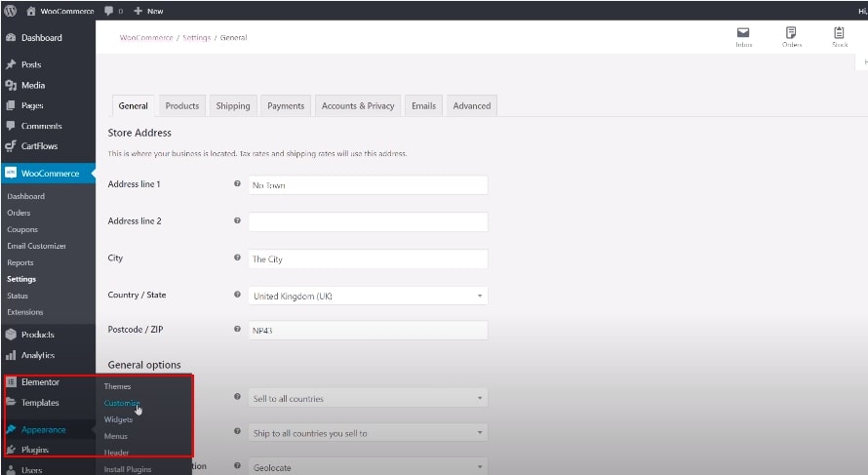Screen dimensions: 868x475
Task: Open Orders in WooCommerce submenu
Action: [19, 213]
